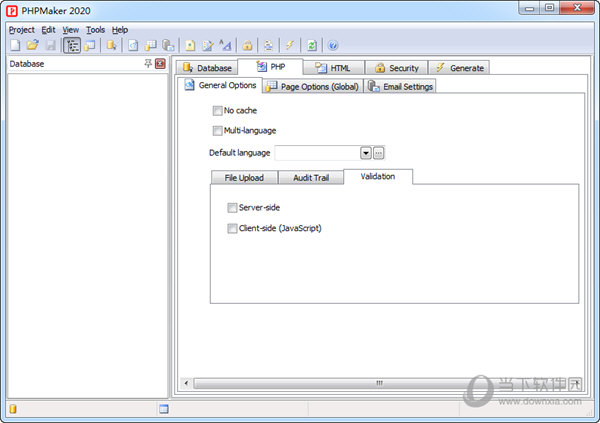Open the Audit Trail tab
Viewport: 600px width, 423px height.
[x=311, y=178]
